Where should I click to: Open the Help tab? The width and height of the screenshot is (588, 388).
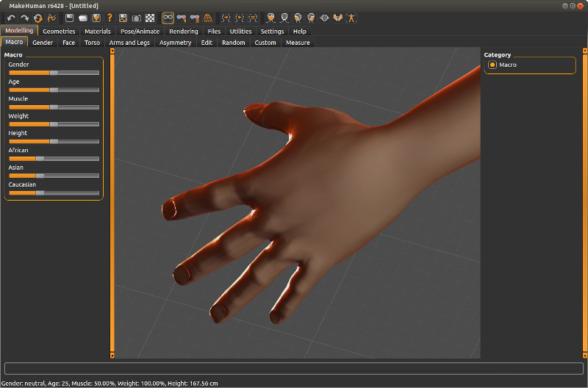300,32
